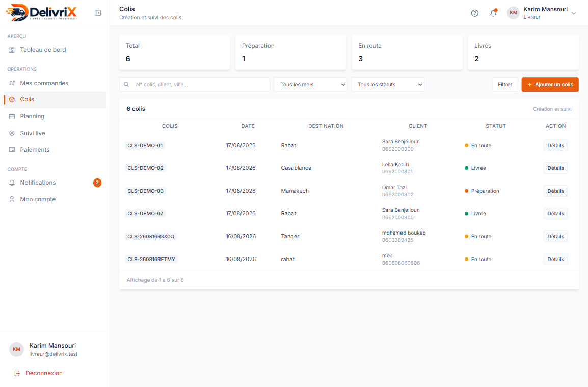Image resolution: width=588 pixels, height=387 pixels.
Task: Open Détails for CLS-260816RETMY
Action: (x=555, y=260)
